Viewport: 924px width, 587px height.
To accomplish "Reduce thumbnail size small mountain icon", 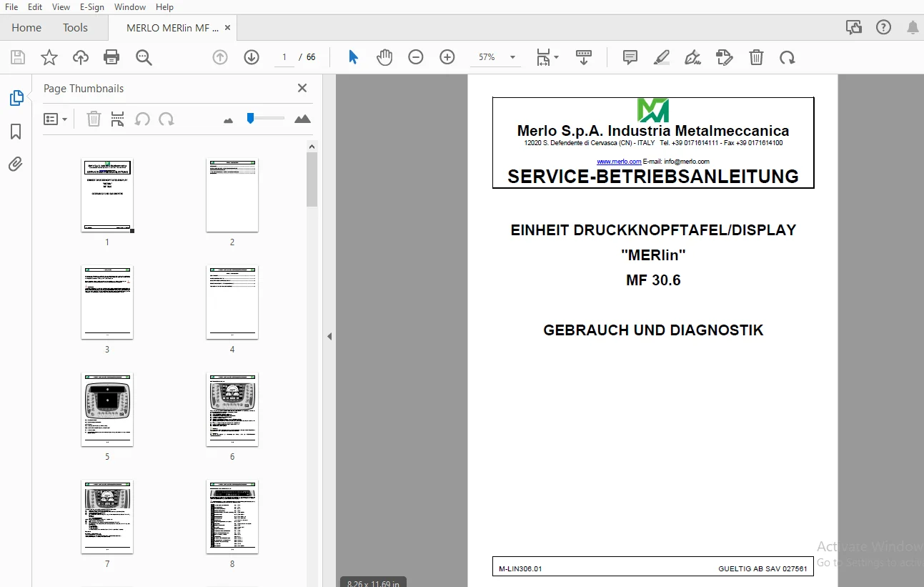I will 229,120.
